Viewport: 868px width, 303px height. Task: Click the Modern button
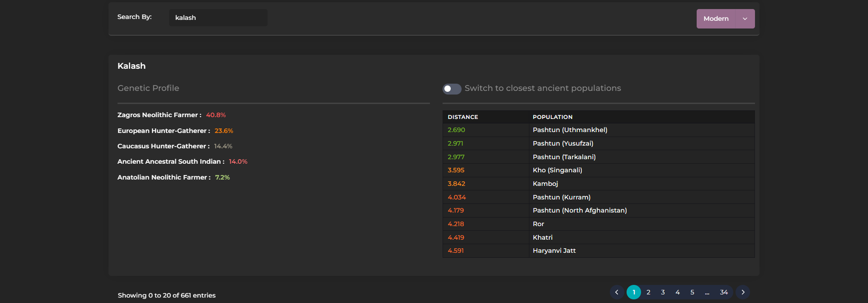tap(716, 19)
